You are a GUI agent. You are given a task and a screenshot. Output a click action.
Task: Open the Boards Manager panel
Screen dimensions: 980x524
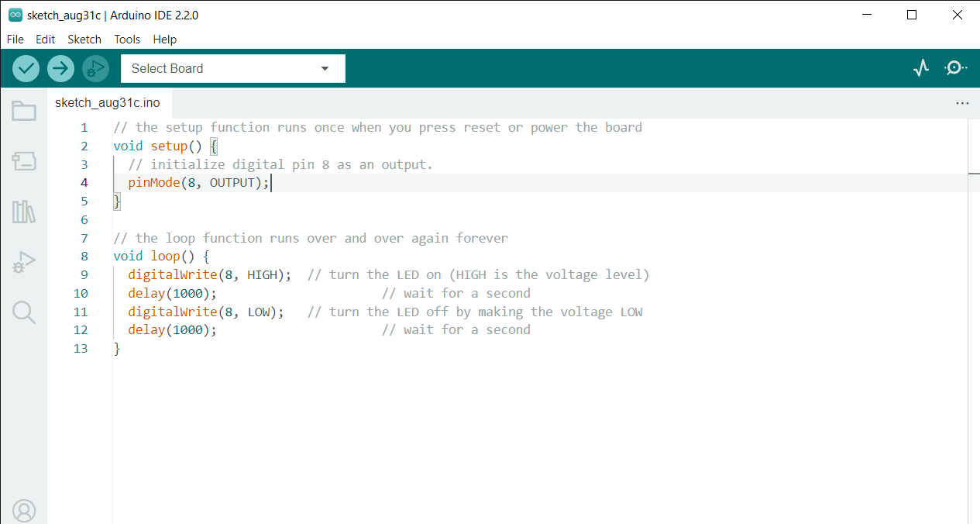click(x=23, y=161)
